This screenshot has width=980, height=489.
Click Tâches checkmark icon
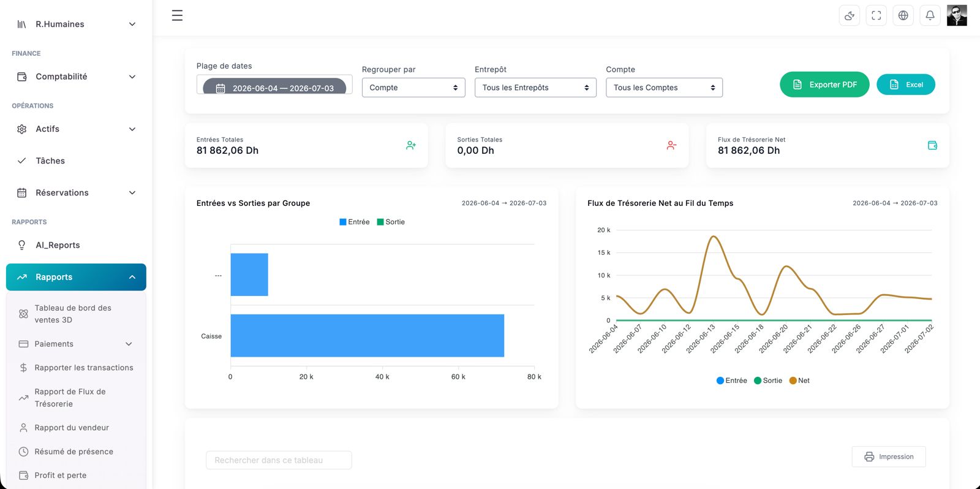coord(22,161)
